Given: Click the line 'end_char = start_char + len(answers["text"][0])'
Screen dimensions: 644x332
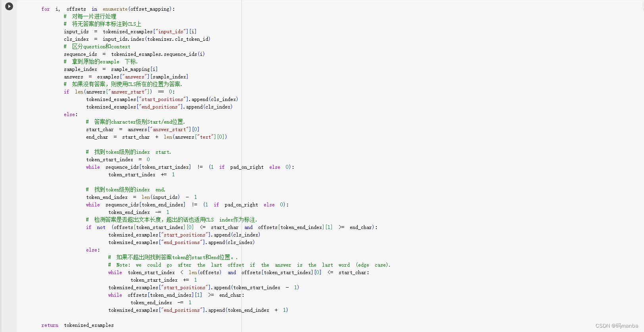Looking at the screenshot, I should [157, 137].
